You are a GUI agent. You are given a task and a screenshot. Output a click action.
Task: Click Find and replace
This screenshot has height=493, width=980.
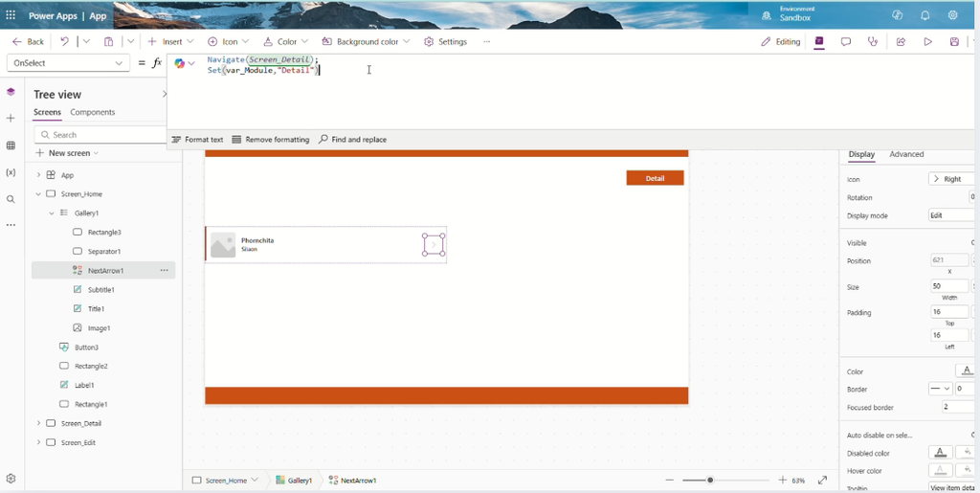click(x=352, y=140)
